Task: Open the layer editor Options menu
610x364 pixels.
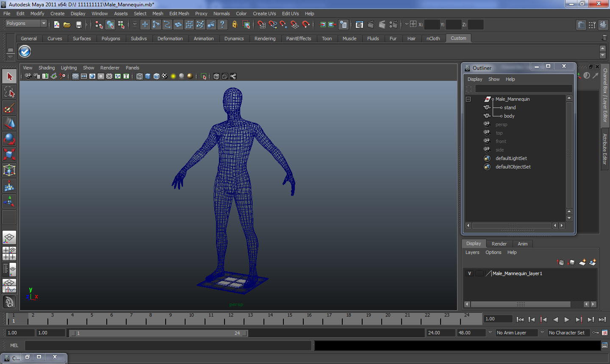Action: point(494,252)
